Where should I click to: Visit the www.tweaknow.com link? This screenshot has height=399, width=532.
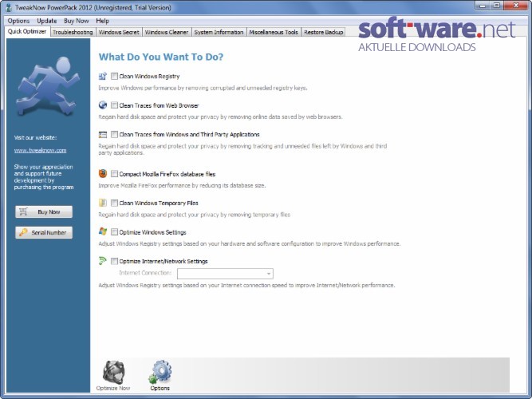pyautogui.click(x=40, y=150)
